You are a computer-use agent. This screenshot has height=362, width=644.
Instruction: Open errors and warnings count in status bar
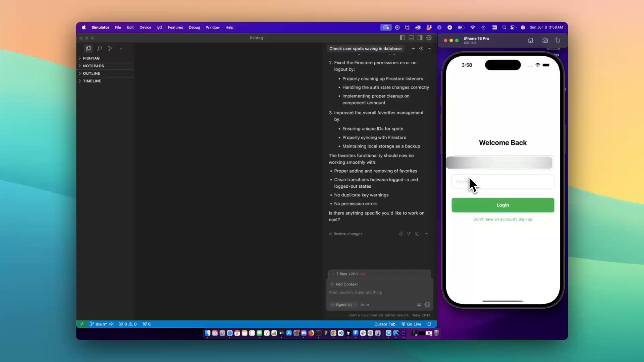pyautogui.click(x=127, y=324)
